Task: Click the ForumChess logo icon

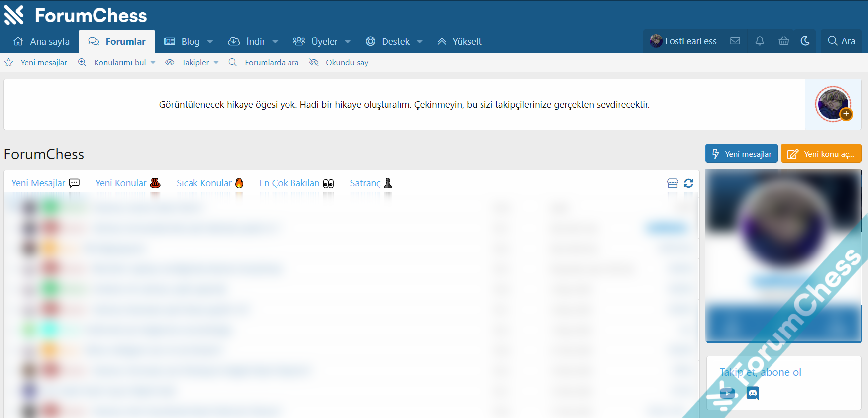Action: tap(14, 15)
